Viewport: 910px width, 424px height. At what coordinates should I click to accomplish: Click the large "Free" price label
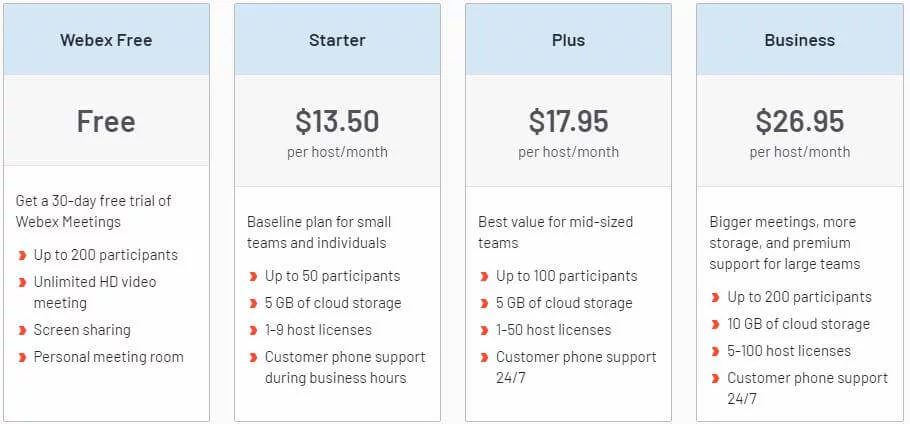point(106,122)
